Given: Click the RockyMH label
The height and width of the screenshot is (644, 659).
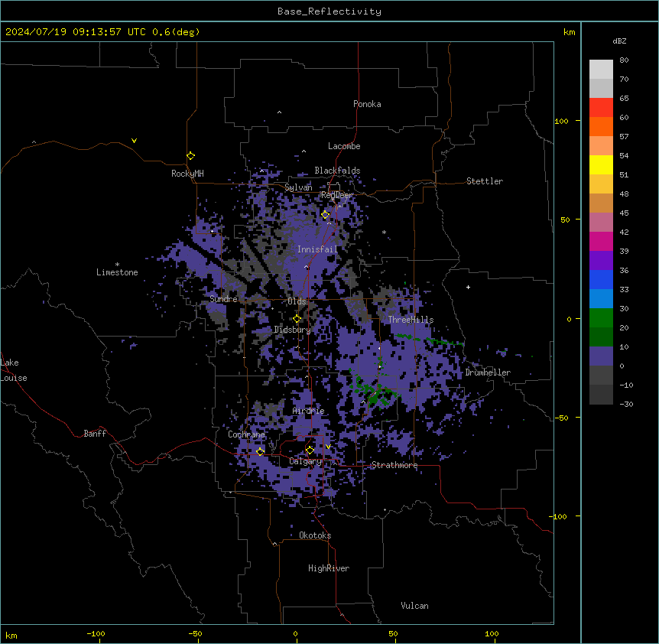Looking at the screenshot, I should tap(187, 174).
